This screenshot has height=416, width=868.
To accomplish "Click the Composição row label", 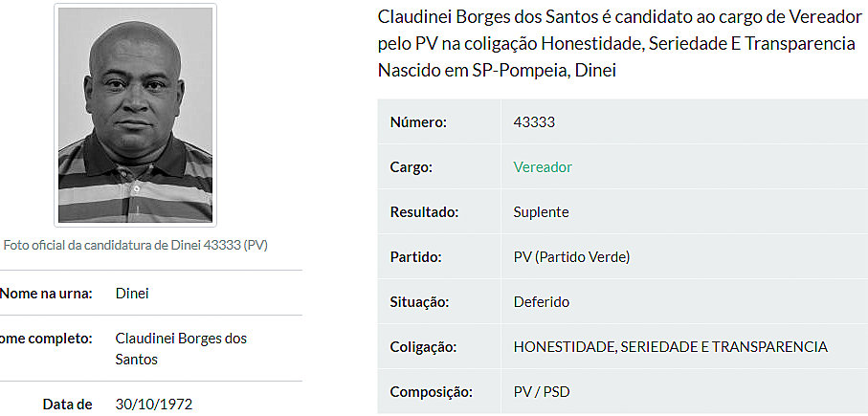I will click(x=432, y=392).
